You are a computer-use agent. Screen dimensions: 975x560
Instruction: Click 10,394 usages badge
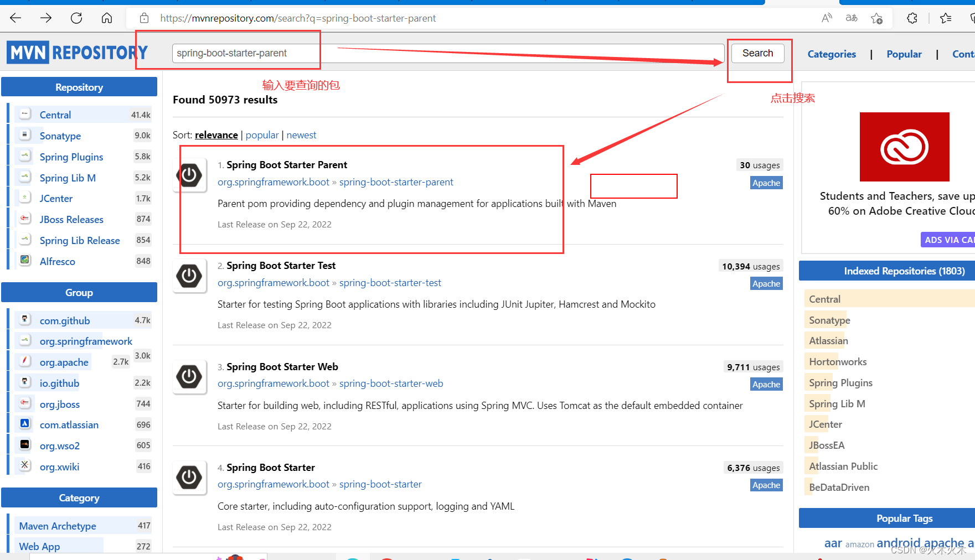pyautogui.click(x=751, y=266)
